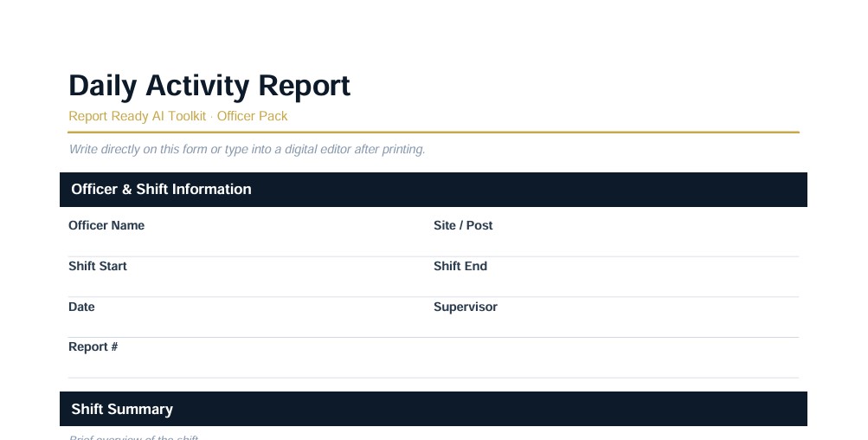
Task: Click the blank field under Supervisor
Action: 616,326
